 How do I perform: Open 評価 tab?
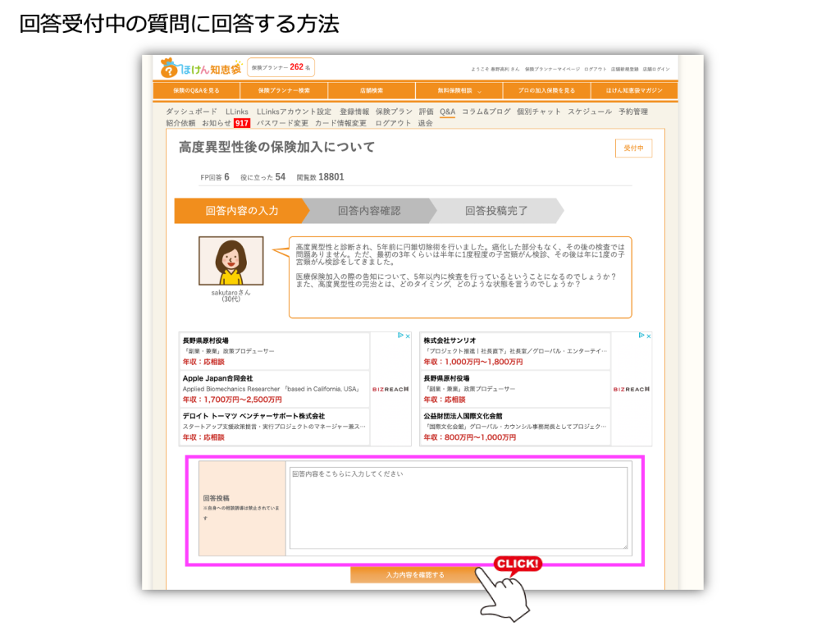tap(426, 112)
